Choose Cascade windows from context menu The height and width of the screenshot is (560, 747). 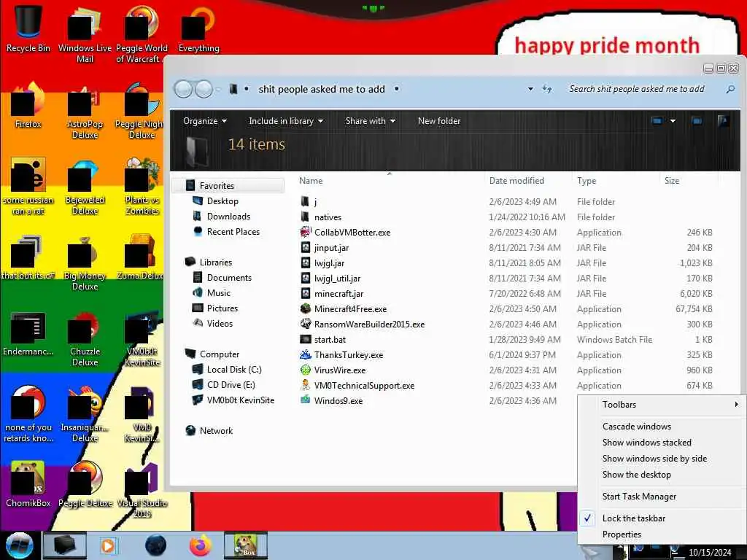[636, 426]
